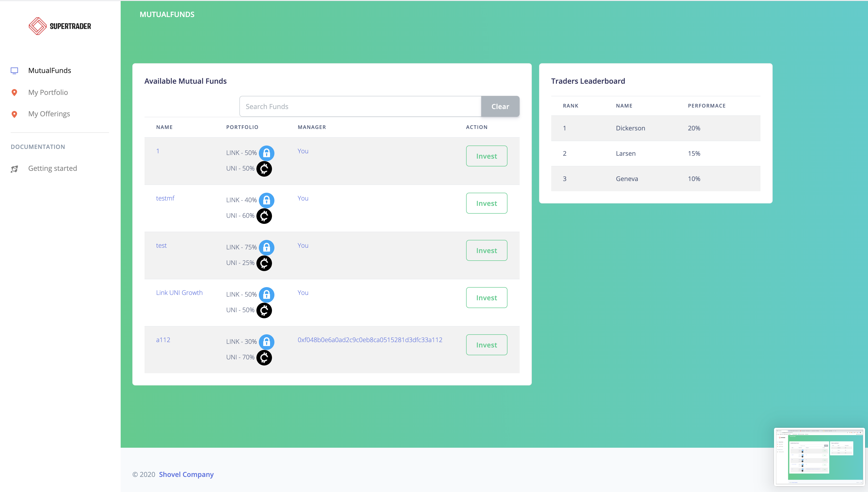Click the UNI refresh icon on a112 fund

[264, 357]
